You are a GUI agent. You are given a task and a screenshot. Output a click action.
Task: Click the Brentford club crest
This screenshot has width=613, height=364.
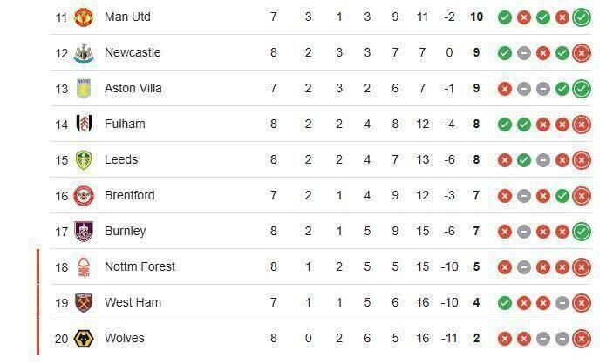pyautogui.click(x=85, y=195)
